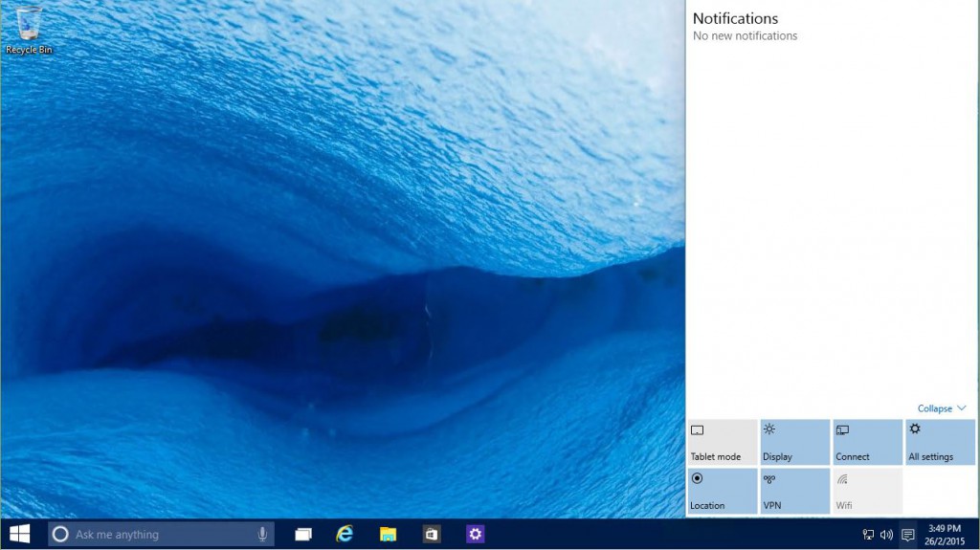Click the Windows Start button

pyautogui.click(x=20, y=535)
